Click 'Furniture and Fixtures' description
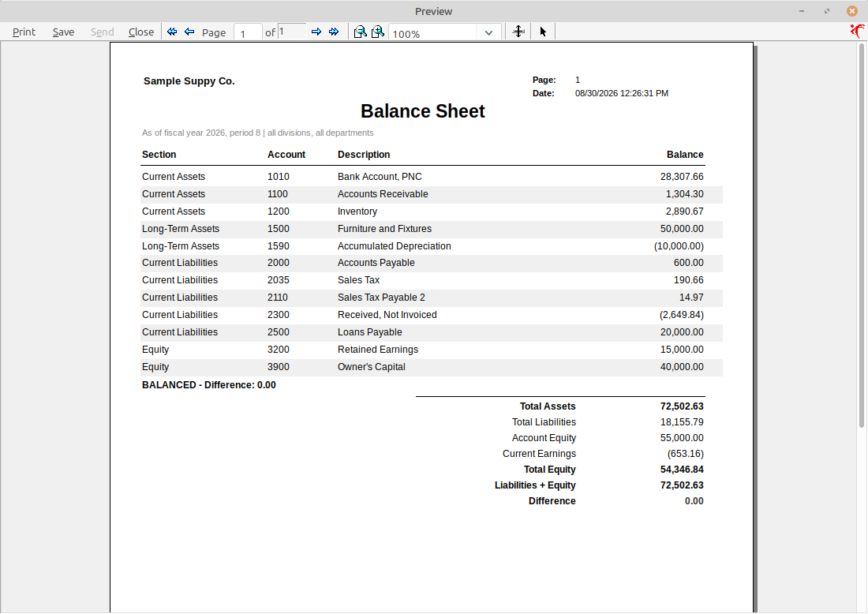Screen dimensions: 868x614 tap(385, 229)
